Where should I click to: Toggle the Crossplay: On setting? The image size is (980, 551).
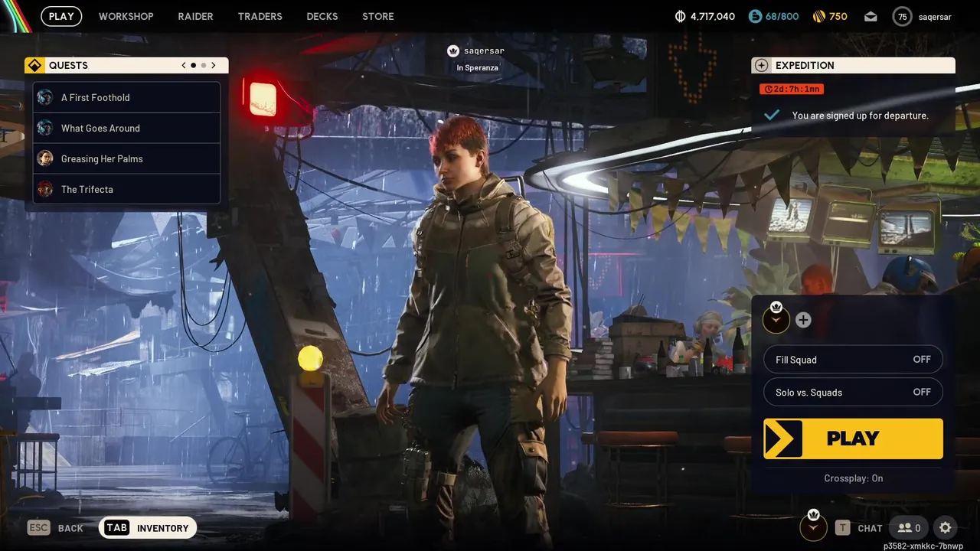coord(853,478)
